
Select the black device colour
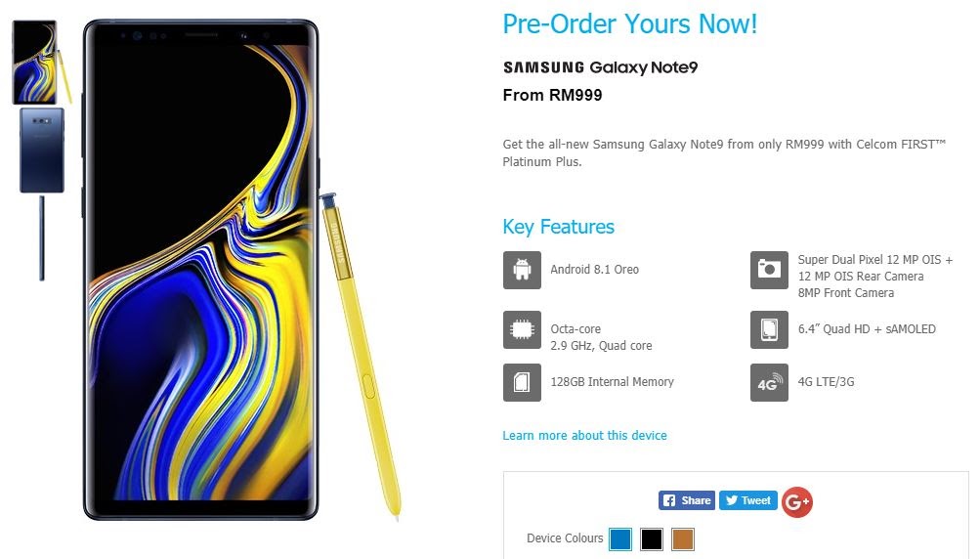click(x=652, y=539)
